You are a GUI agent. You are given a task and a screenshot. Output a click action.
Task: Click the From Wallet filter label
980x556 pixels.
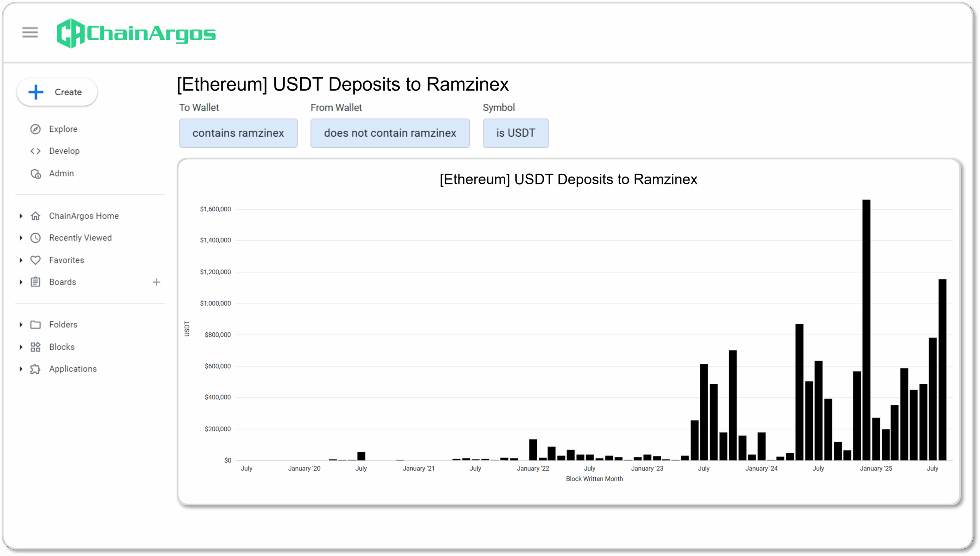pos(336,108)
